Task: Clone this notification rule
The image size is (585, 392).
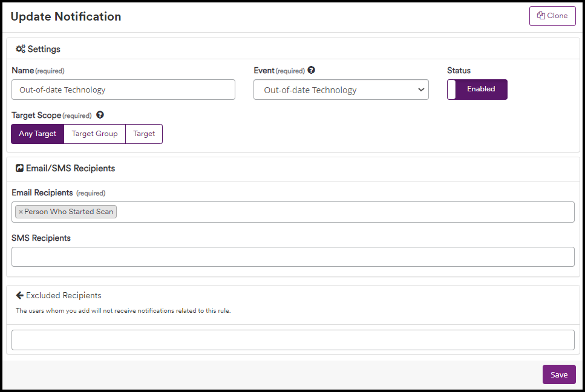Action: tap(552, 15)
